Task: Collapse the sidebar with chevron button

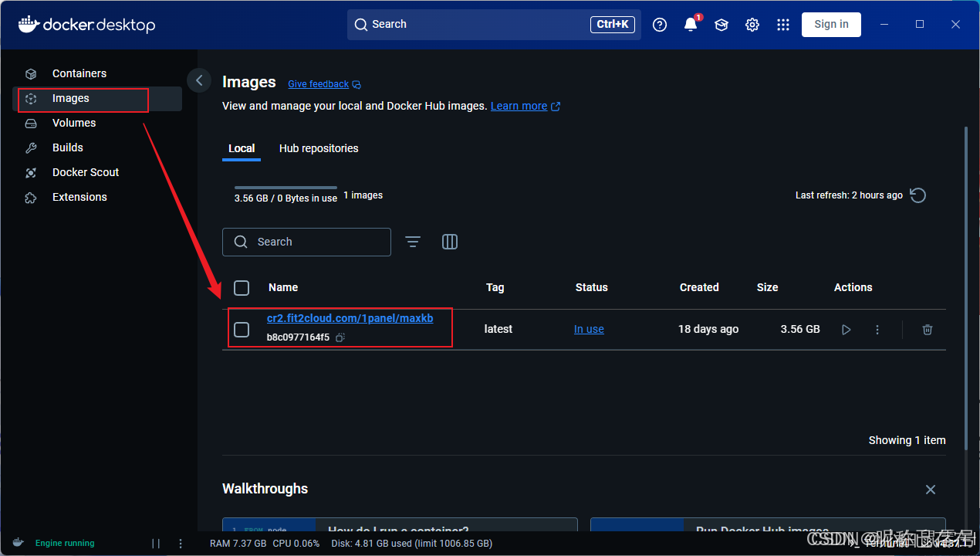Action: [199, 80]
